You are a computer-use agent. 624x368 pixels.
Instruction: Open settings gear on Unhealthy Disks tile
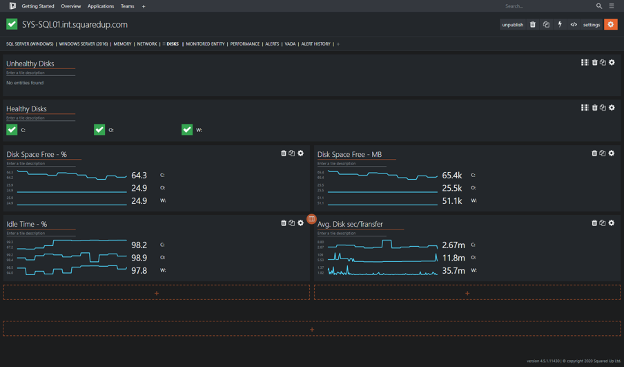[x=612, y=62]
